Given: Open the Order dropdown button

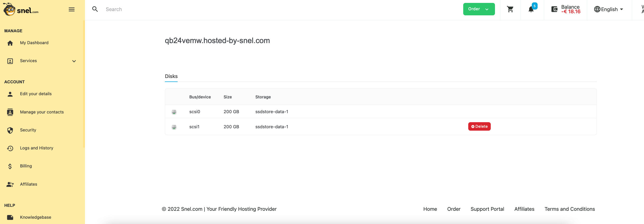Looking at the screenshot, I should (x=479, y=9).
